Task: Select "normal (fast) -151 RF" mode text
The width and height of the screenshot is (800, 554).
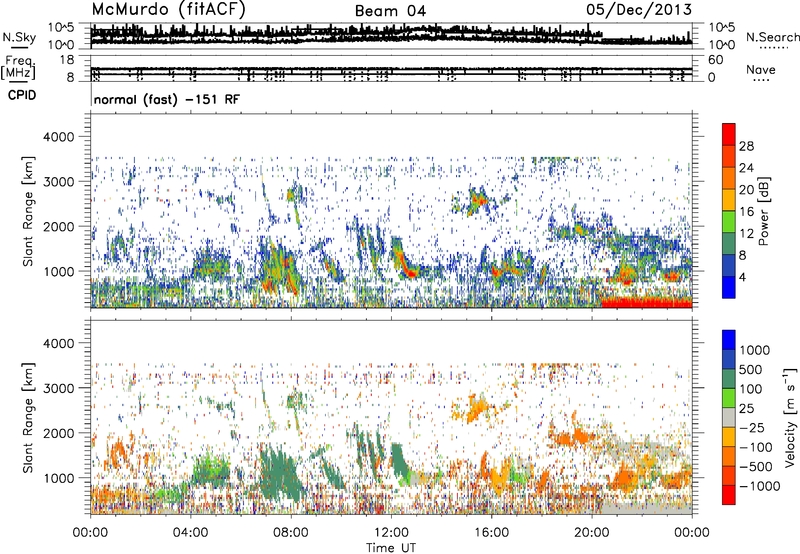Action: [x=166, y=99]
